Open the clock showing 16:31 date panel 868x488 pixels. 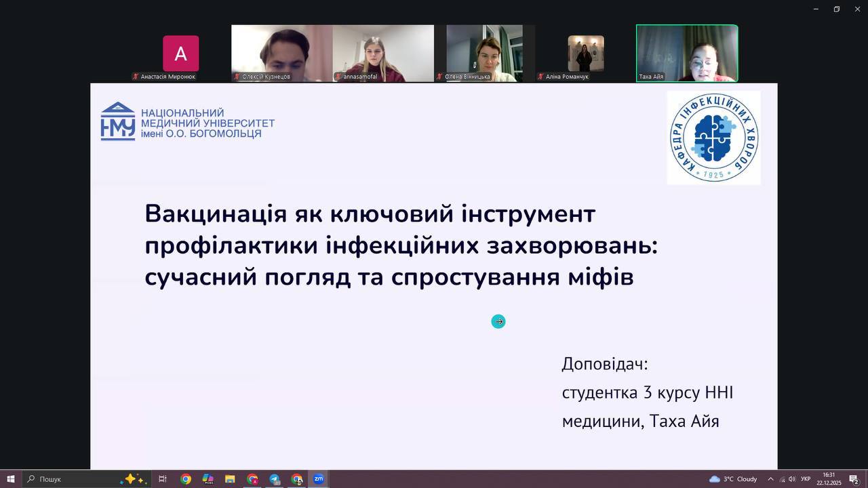coord(829,479)
